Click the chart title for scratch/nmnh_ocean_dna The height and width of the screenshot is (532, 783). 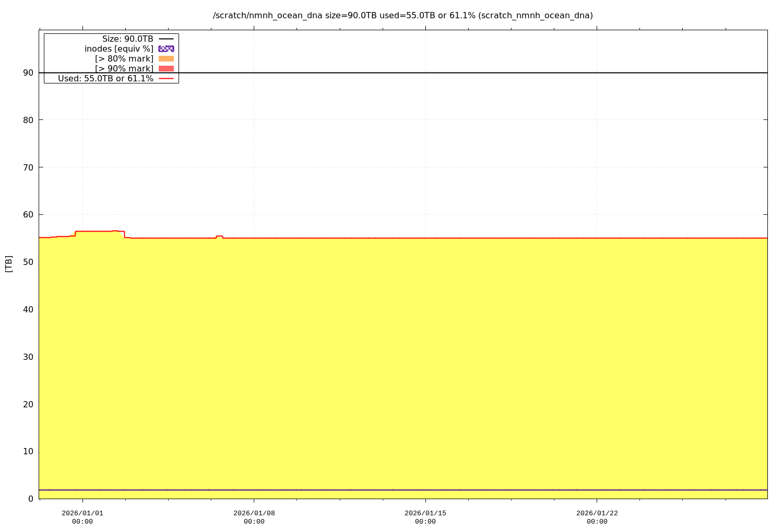click(x=402, y=16)
